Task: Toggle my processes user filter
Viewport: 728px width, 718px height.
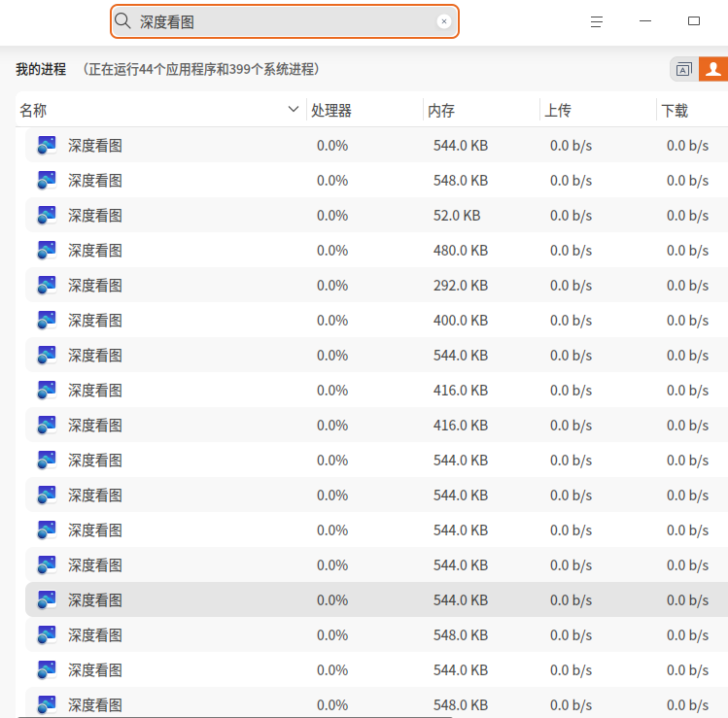Action: coord(713,69)
